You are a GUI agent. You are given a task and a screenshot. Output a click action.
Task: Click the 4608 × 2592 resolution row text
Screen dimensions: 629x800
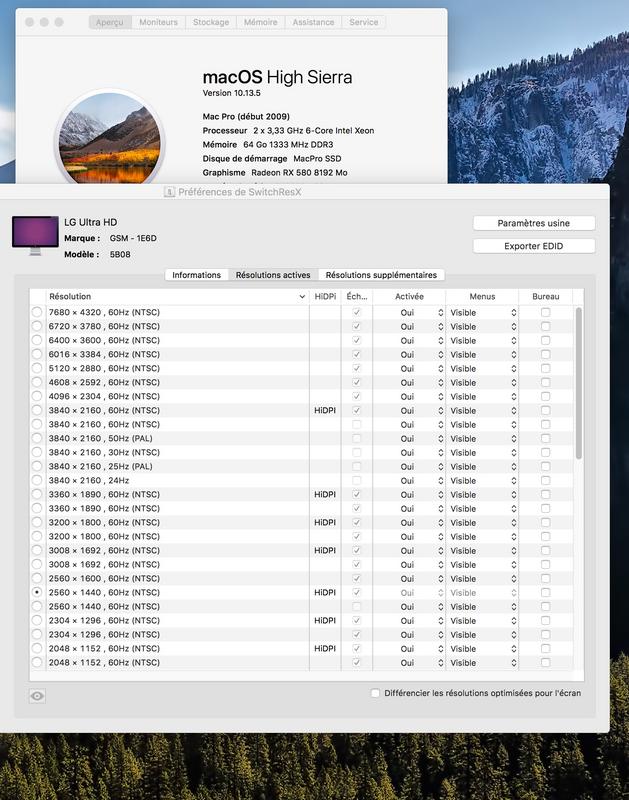(x=104, y=382)
